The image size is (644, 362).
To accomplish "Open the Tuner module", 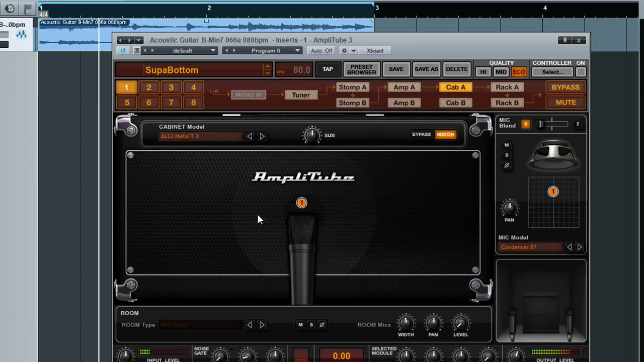I will click(301, 95).
